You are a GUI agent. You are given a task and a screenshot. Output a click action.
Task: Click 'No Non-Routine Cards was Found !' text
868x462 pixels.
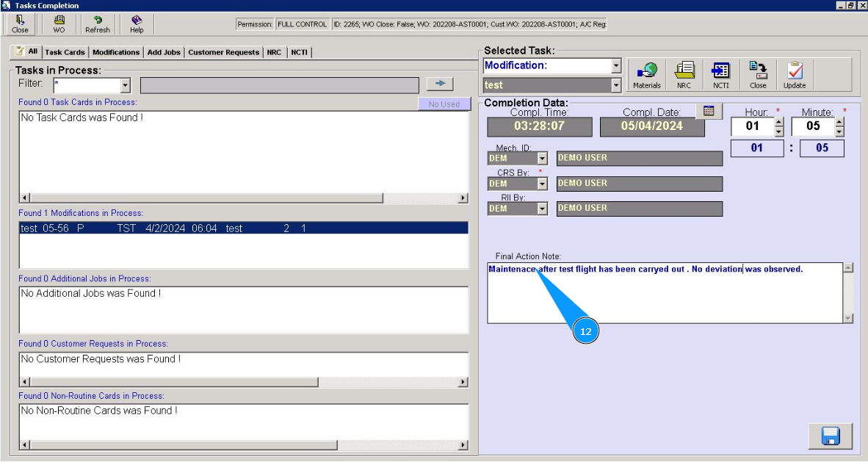(99, 411)
